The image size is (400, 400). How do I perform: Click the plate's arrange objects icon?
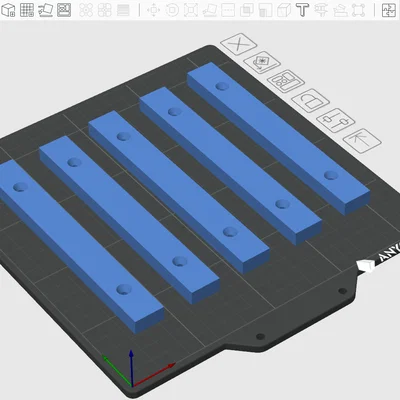[286, 81]
